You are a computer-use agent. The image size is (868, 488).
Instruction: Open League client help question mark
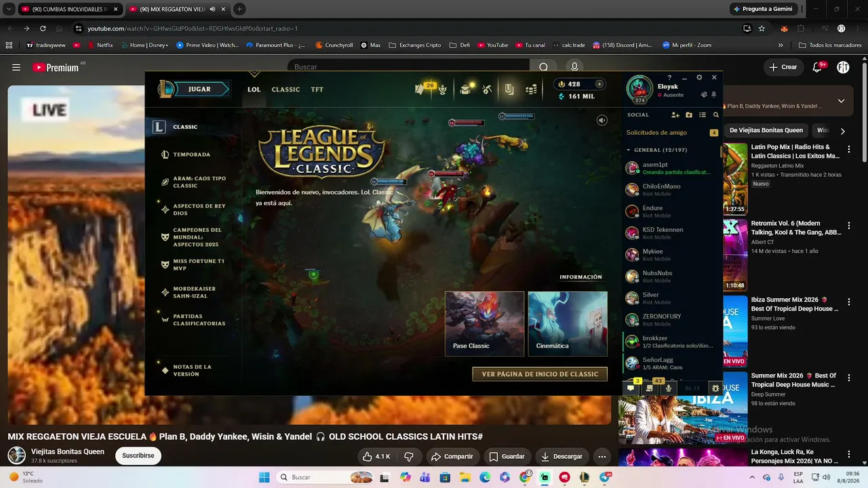669,77
